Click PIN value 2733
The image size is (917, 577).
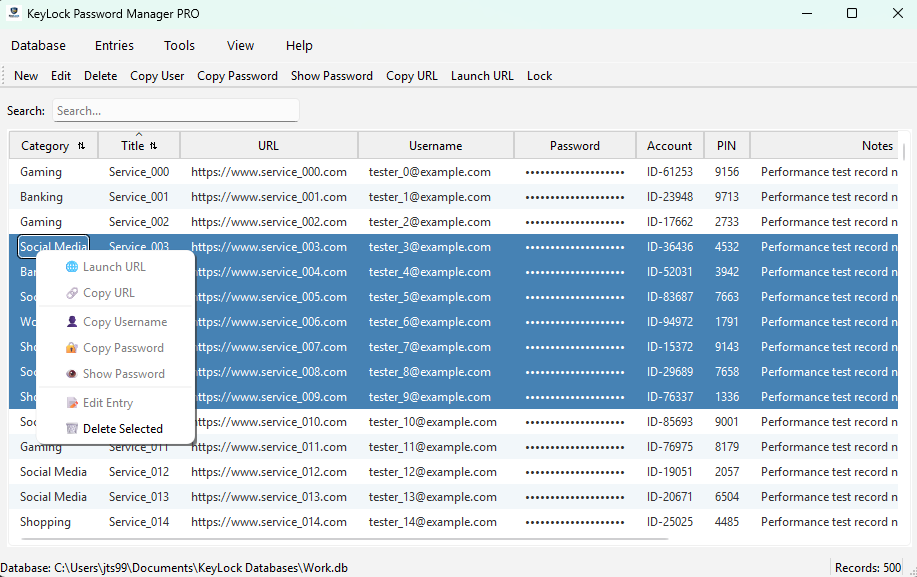click(x=727, y=222)
